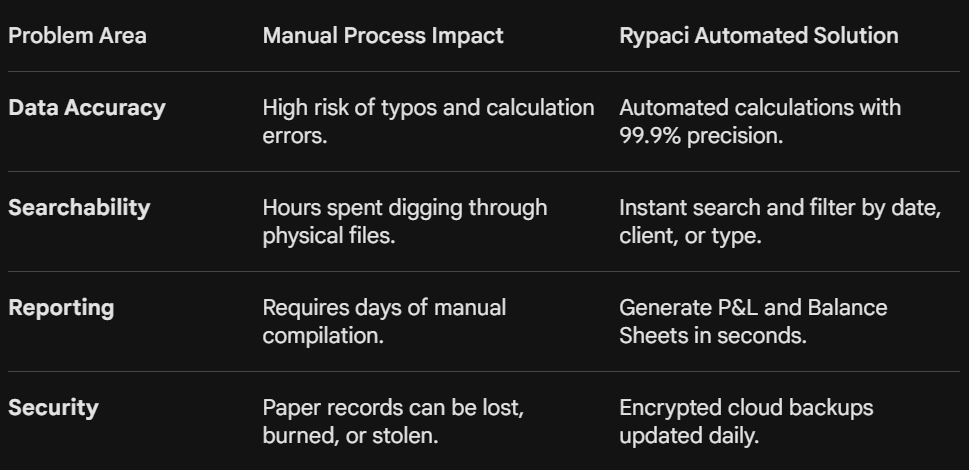Select the Data Accuracy row label
Image resolution: width=969 pixels, height=470 pixels.
[87, 108]
